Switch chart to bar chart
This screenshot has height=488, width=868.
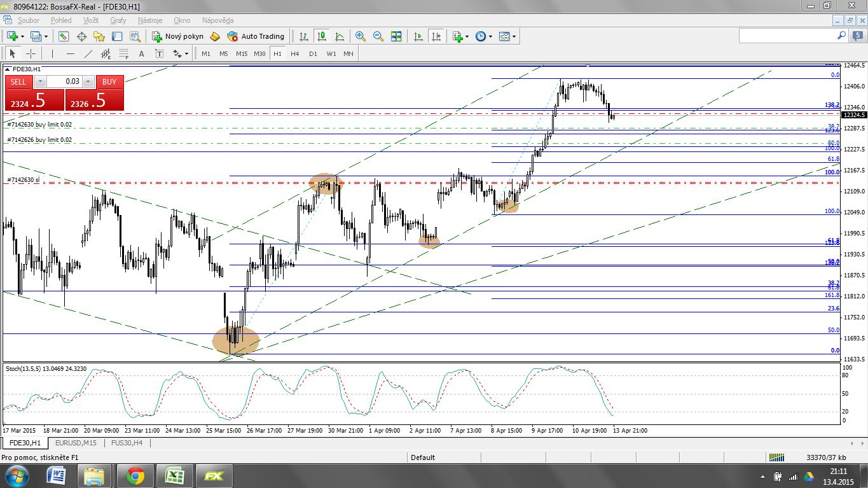pyautogui.click(x=304, y=36)
